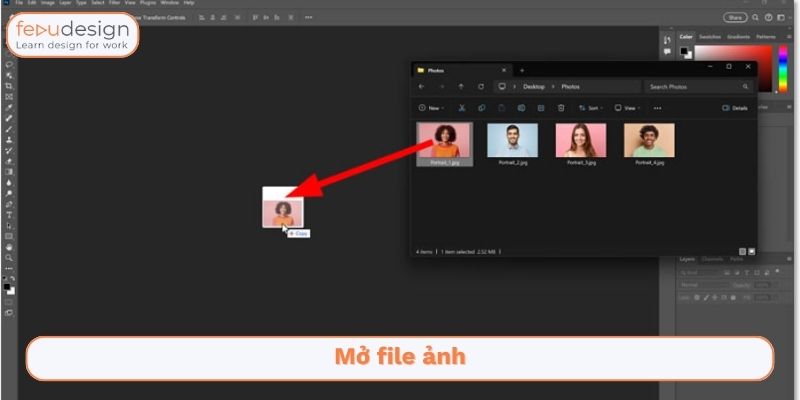Screen dimensions: 800x400
Task: Select the Brush tool
Action: [9, 129]
